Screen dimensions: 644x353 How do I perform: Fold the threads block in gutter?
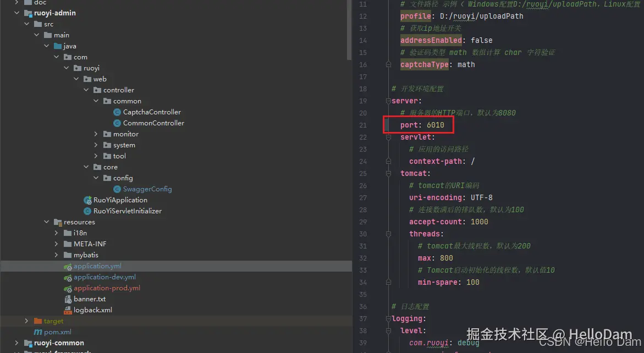click(x=388, y=234)
